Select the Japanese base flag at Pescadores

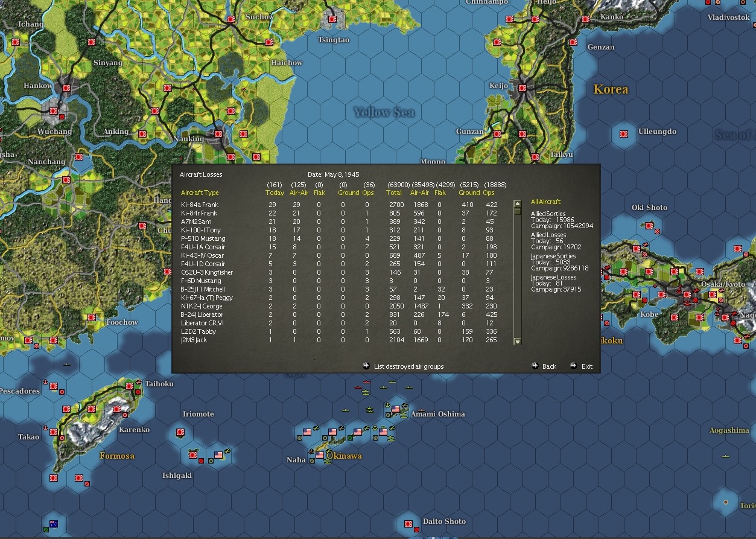(53, 386)
